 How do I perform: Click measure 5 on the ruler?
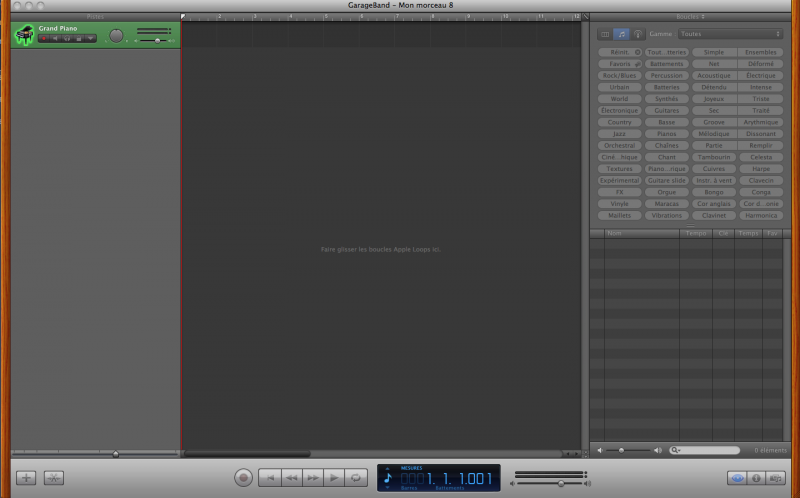click(x=326, y=17)
